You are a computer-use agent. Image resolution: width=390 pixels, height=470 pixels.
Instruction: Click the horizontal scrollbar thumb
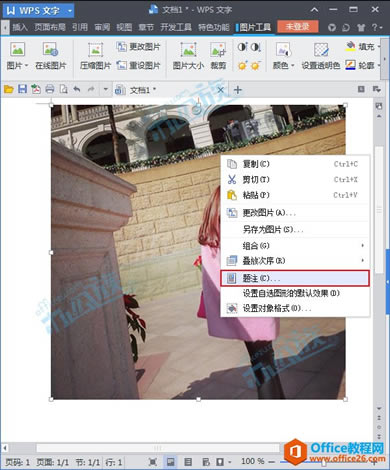(x=157, y=448)
